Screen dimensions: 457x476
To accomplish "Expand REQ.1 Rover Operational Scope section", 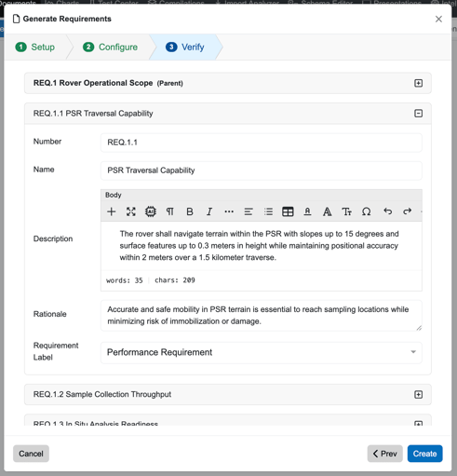I will coord(418,83).
